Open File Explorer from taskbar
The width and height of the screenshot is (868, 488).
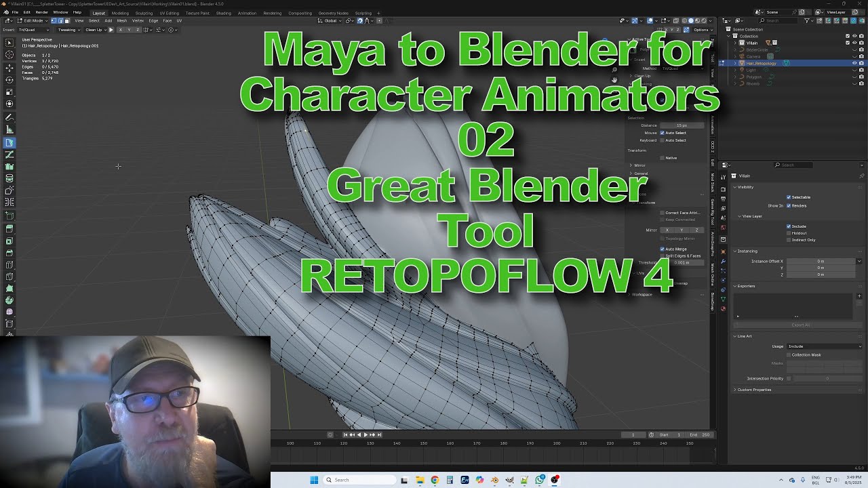(x=420, y=480)
